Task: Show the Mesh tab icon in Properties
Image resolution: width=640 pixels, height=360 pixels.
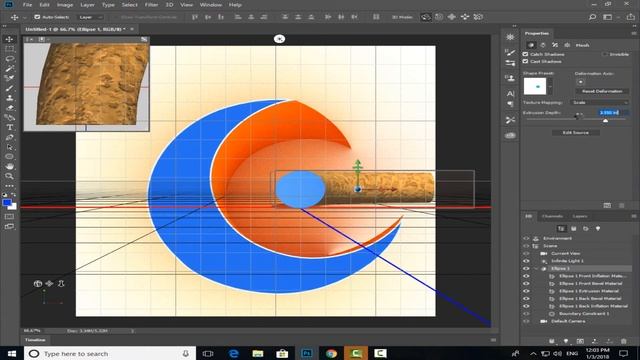Action: 531,45
